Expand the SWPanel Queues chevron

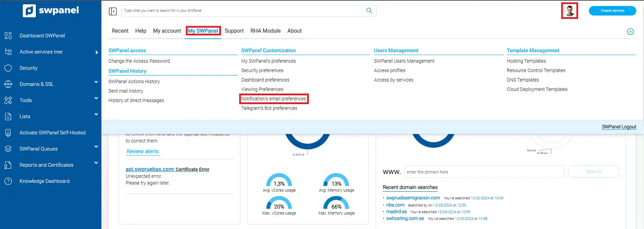click(x=96, y=147)
